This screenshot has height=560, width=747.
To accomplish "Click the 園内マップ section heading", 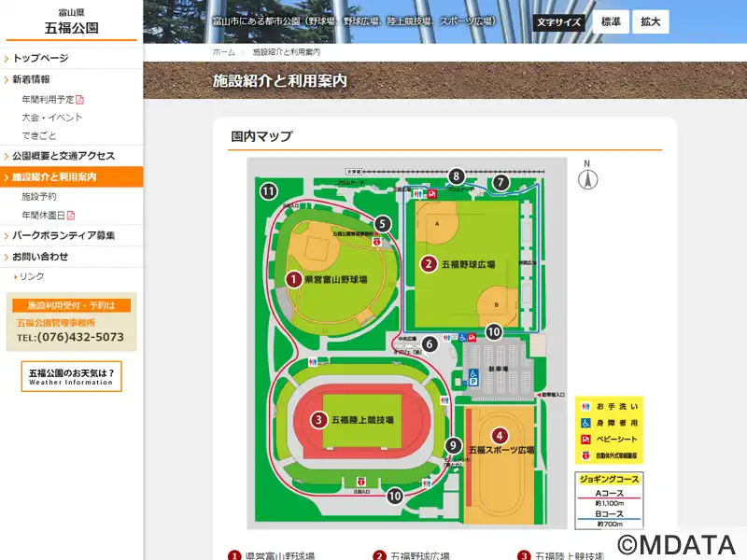I will pos(261,136).
